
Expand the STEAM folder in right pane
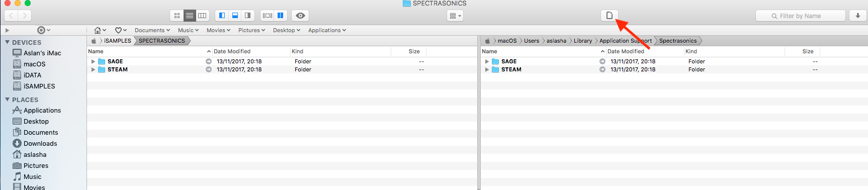487,69
